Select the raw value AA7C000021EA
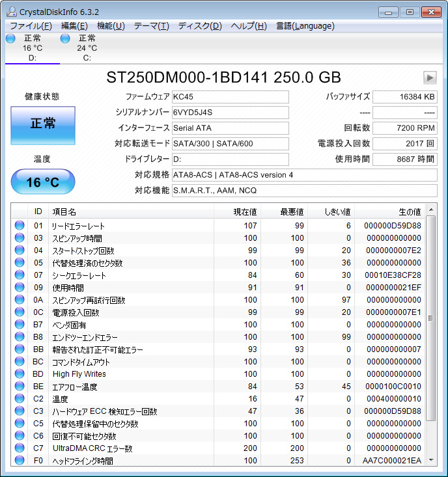 [x=392, y=461]
